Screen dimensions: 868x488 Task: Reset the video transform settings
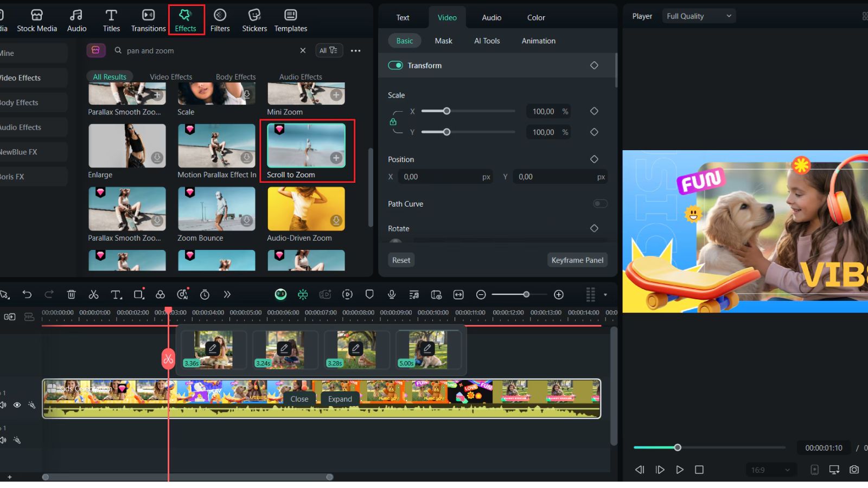[x=401, y=260]
